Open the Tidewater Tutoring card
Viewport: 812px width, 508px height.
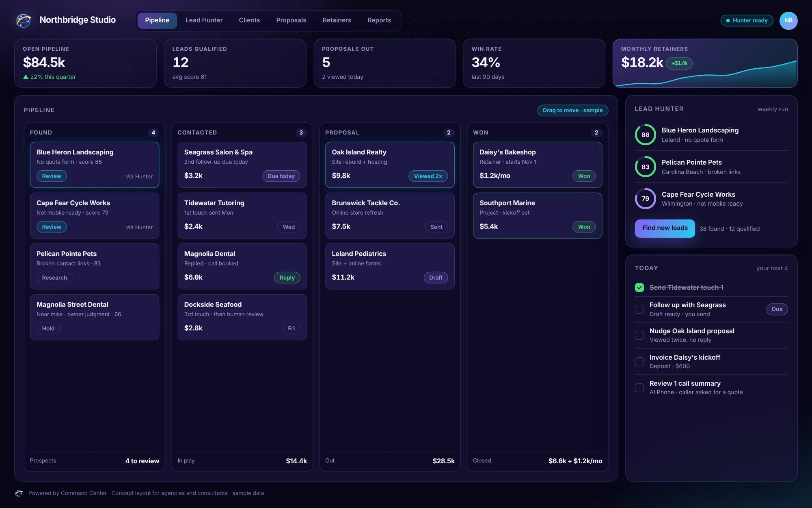pyautogui.click(x=242, y=215)
